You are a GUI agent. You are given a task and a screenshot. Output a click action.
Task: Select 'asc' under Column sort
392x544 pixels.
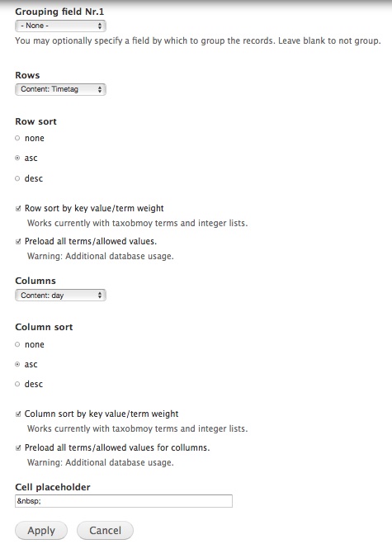click(x=17, y=364)
